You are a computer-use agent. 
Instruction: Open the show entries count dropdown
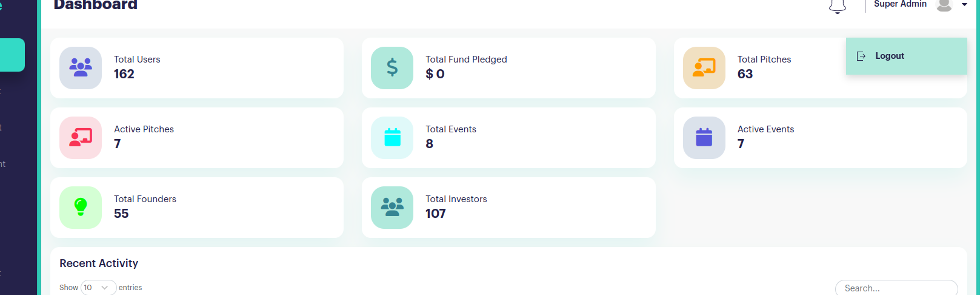pos(98,288)
